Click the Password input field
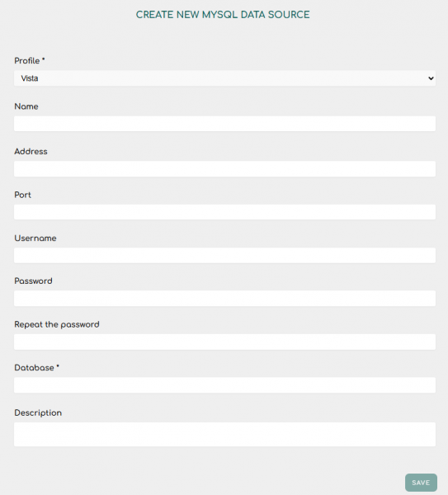This screenshot has height=495, width=448. pos(224,299)
